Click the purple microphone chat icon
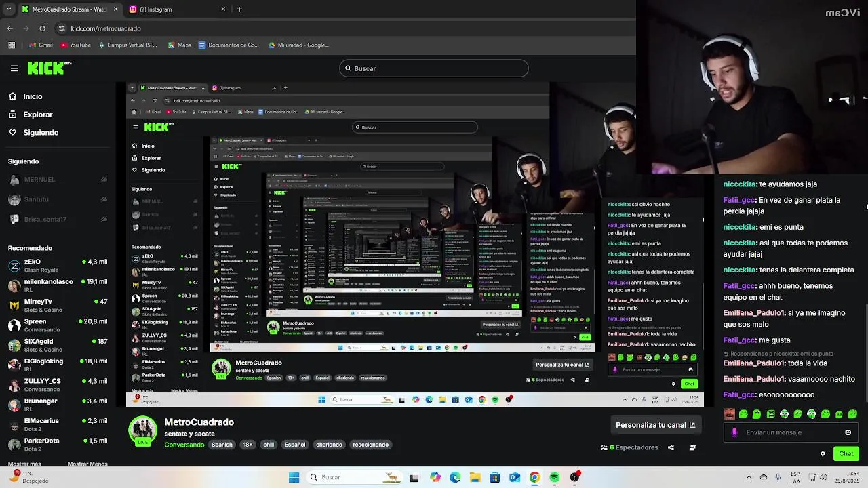868x488 pixels. 734,432
